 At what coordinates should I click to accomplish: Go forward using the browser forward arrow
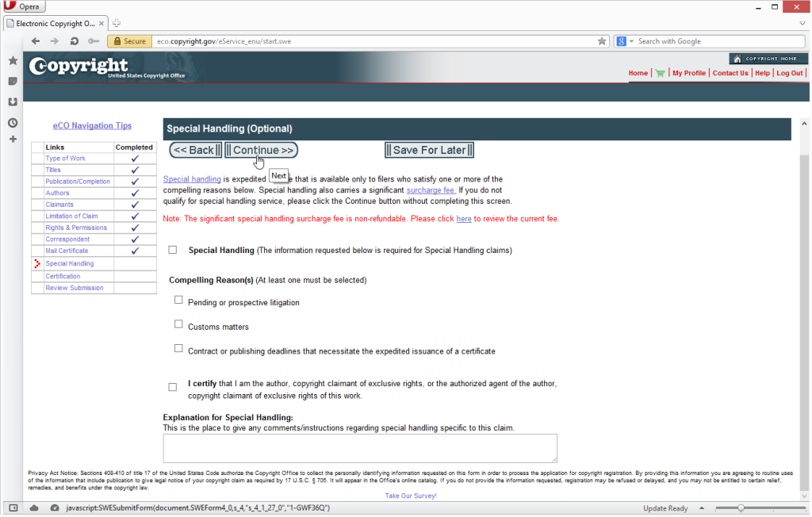point(55,41)
